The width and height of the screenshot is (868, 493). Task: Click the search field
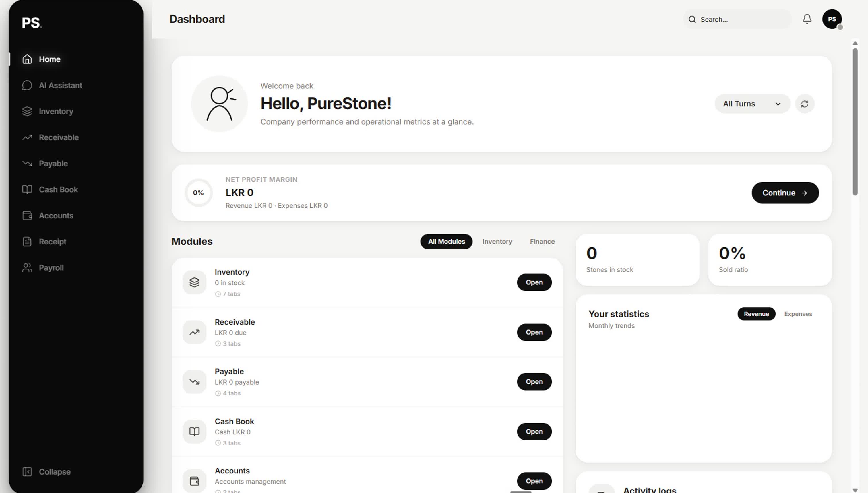pyautogui.click(x=738, y=19)
